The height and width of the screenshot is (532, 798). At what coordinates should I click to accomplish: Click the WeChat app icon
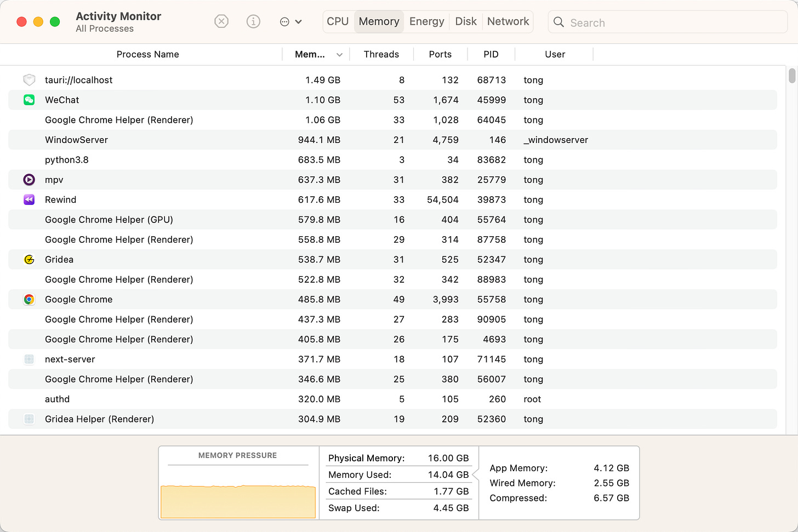[x=29, y=100]
